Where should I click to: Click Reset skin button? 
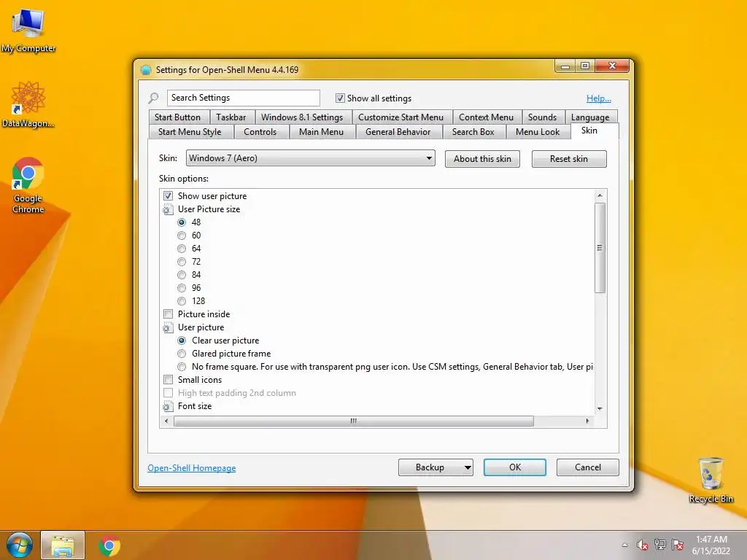tap(569, 159)
